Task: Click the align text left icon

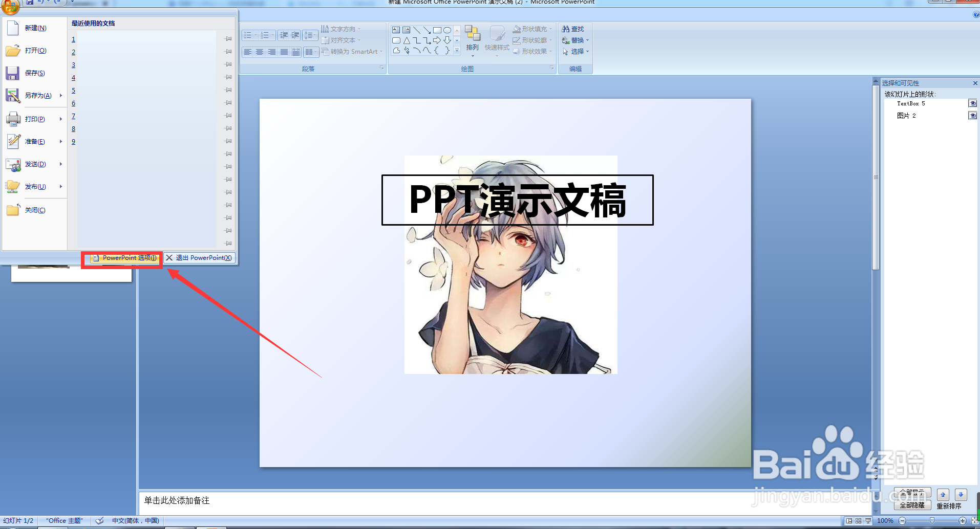Action: (248, 52)
